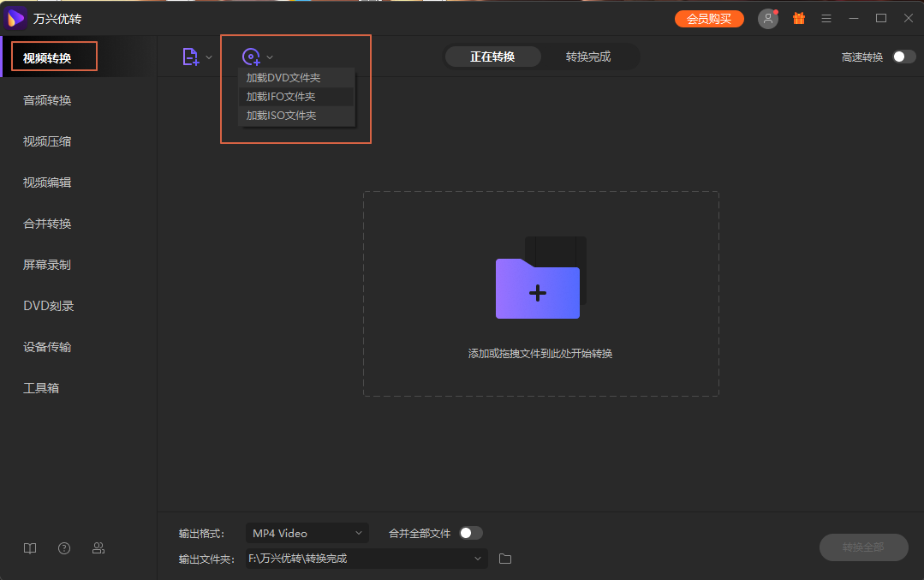924x580 pixels.
Task: Open the Add Files tool
Action: 190,56
